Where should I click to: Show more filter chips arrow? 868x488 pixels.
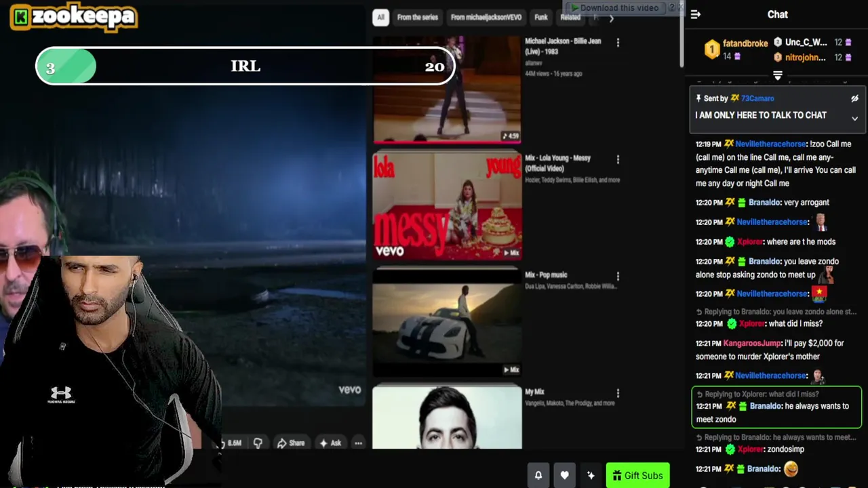tap(611, 18)
